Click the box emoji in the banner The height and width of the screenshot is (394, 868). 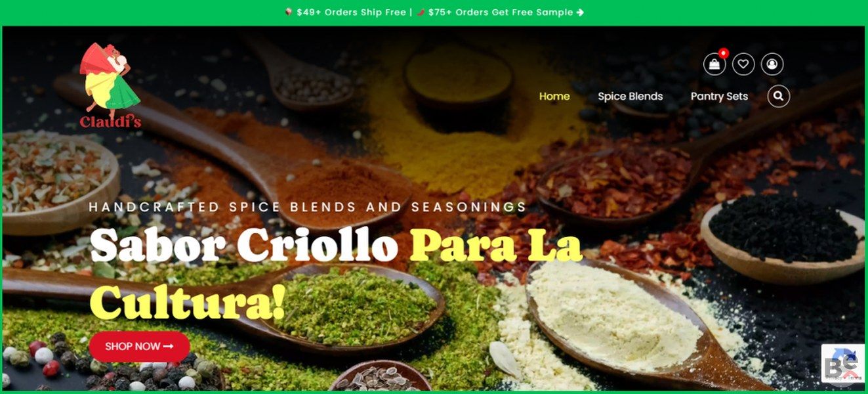pos(289,12)
